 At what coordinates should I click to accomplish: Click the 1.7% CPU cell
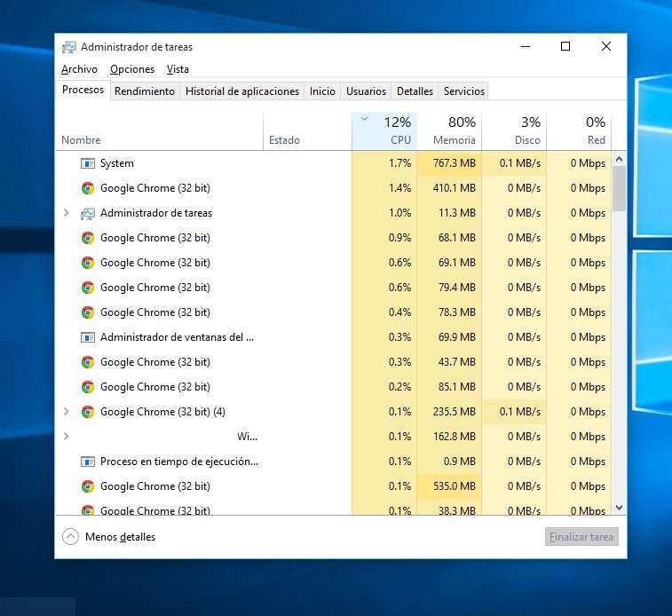384,163
